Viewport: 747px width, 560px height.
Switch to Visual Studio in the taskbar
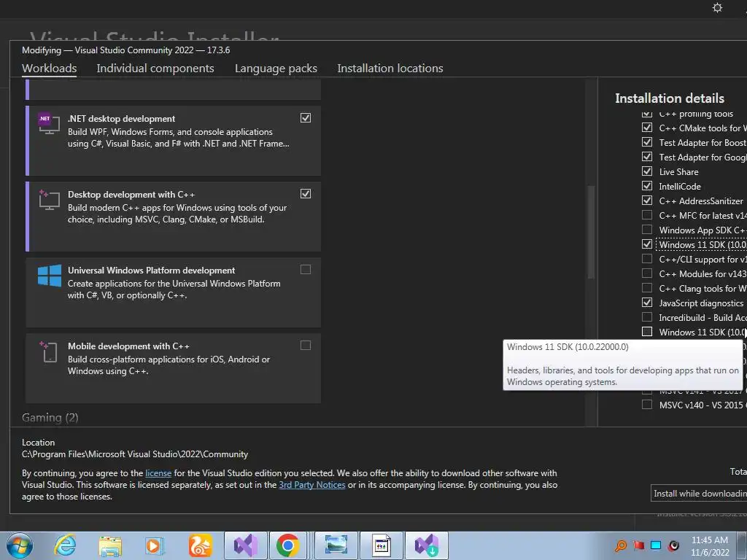click(246, 545)
